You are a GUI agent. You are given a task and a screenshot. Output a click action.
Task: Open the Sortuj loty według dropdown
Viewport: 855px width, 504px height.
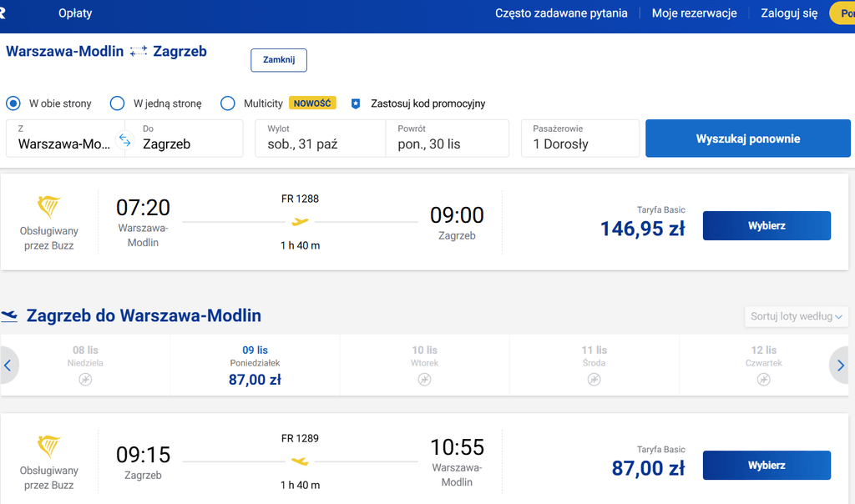796,316
